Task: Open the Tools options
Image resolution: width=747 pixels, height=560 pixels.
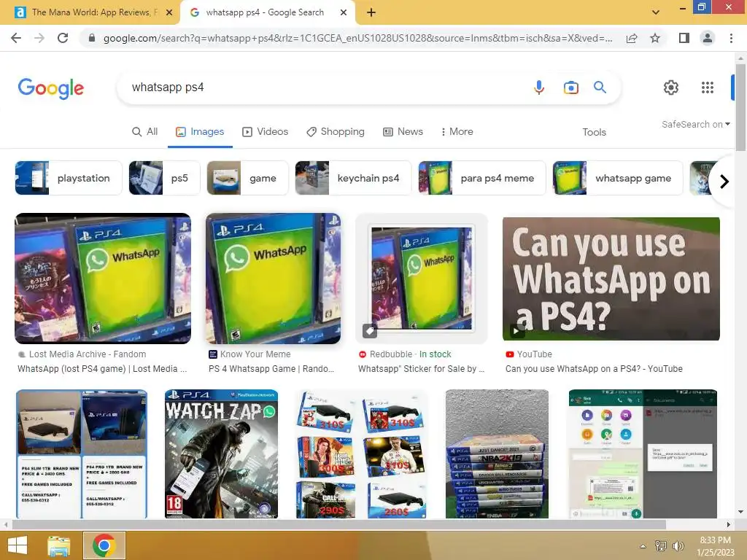Action: [x=594, y=133]
